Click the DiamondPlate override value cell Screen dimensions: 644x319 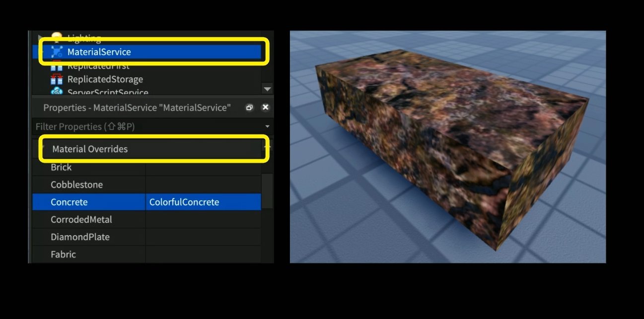(203, 237)
